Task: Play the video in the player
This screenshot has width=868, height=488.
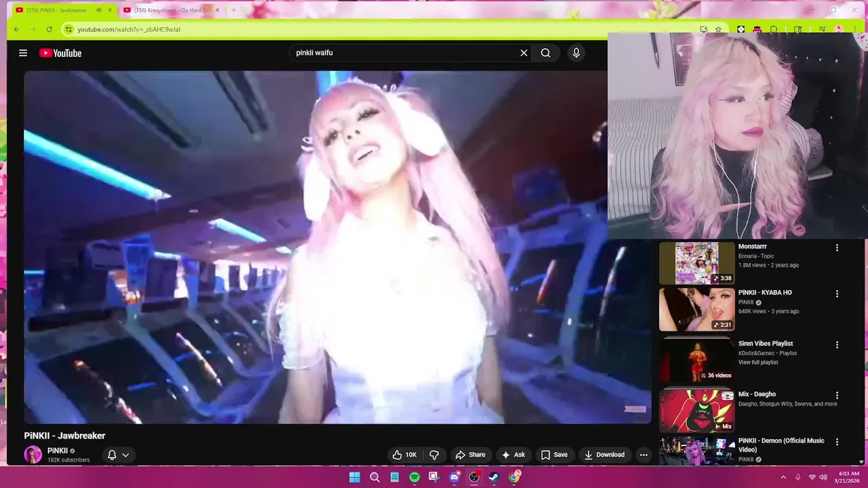Action: [x=337, y=247]
